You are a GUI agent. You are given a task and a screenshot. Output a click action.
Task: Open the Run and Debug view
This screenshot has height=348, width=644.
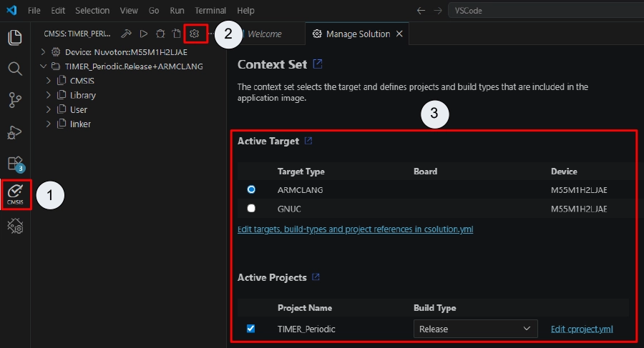click(15, 132)
